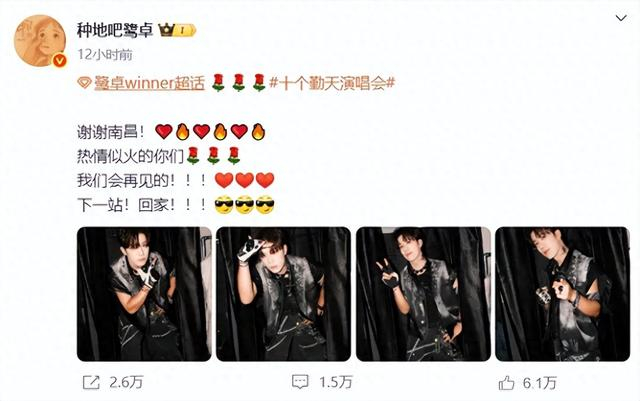Open the third photo with peace sign
The width and height of the screenshot is (640, 401).
(423, 294)
